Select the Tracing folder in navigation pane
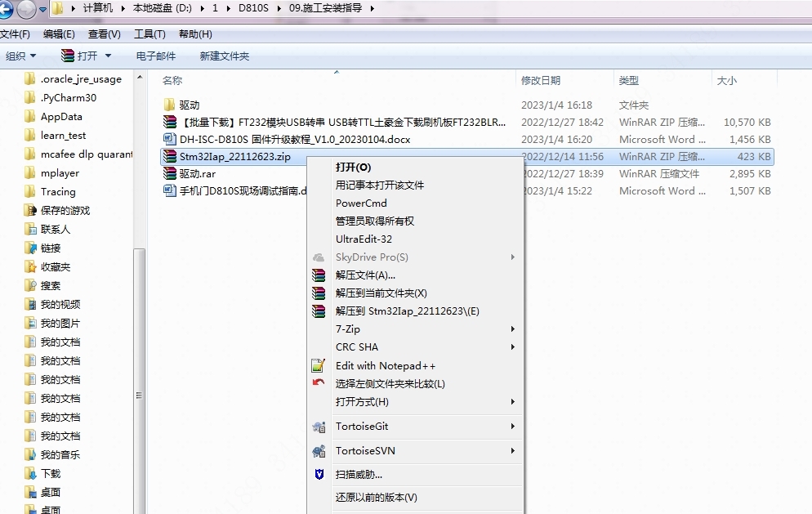 point(58,192)
